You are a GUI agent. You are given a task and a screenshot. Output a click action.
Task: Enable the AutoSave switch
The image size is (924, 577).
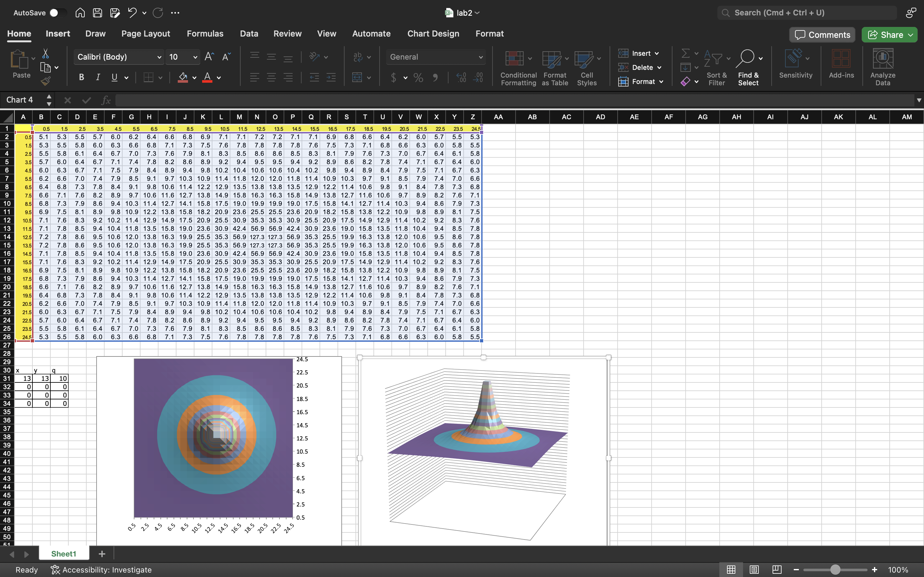(58, 13)
